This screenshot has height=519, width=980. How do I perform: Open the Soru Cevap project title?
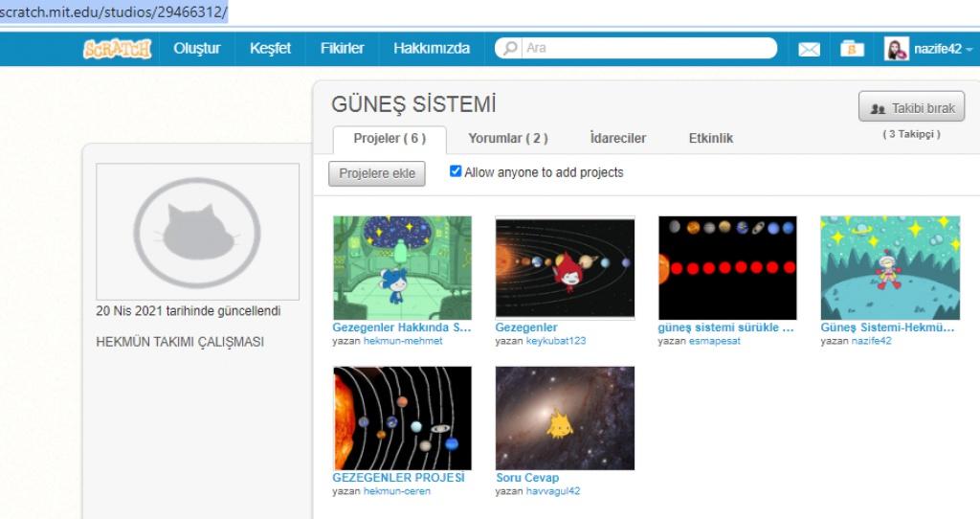pos(527,478)
